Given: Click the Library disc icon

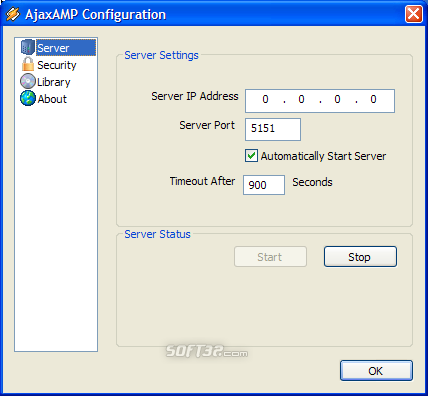Looking at the screenshot, I should click(28, 81).
